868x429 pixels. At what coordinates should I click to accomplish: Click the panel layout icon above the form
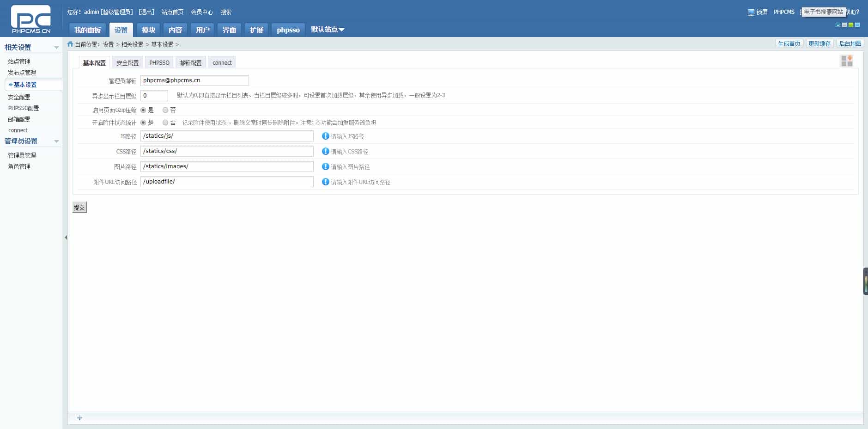[847, 61]
